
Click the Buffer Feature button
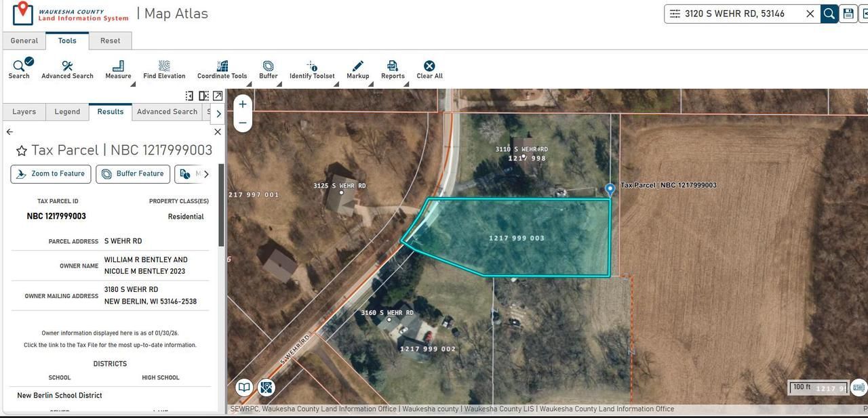(x=133, y=174)
